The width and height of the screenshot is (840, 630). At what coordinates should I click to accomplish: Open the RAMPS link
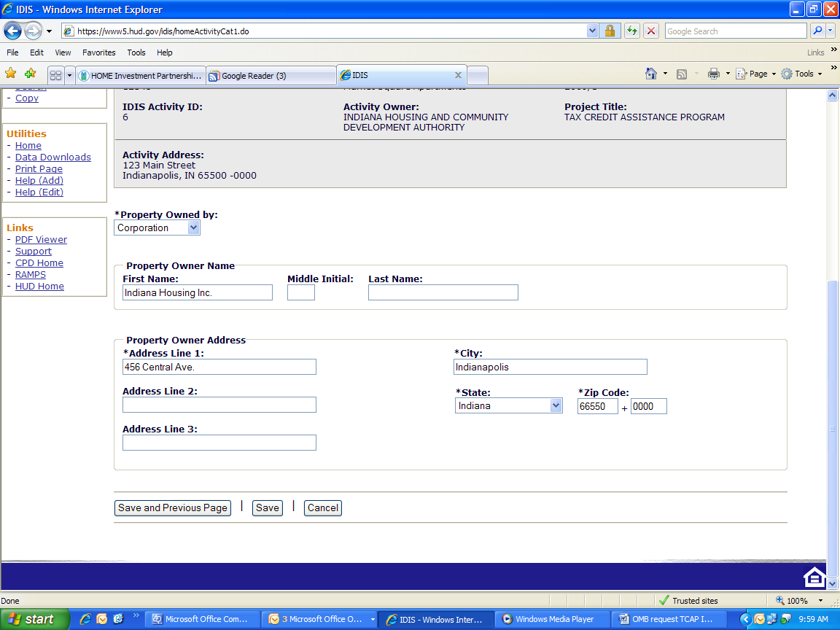[31, 275]
